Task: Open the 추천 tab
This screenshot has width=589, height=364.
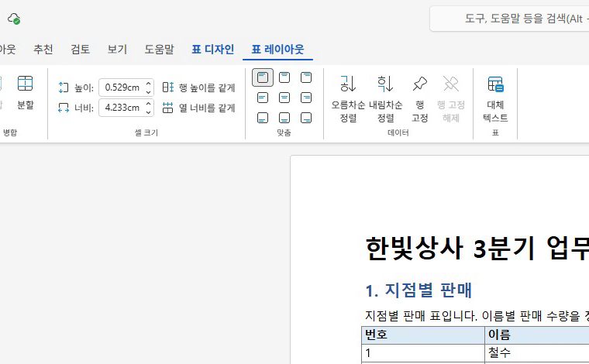Action: coord(43,49)
